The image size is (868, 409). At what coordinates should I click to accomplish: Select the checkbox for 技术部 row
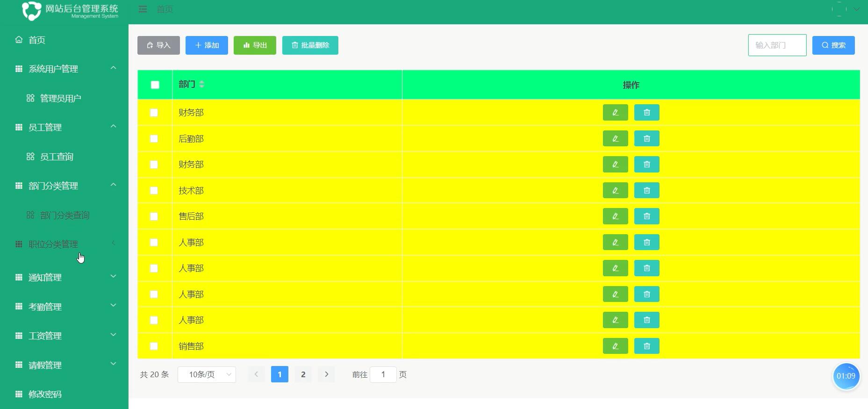coord(154,191)
